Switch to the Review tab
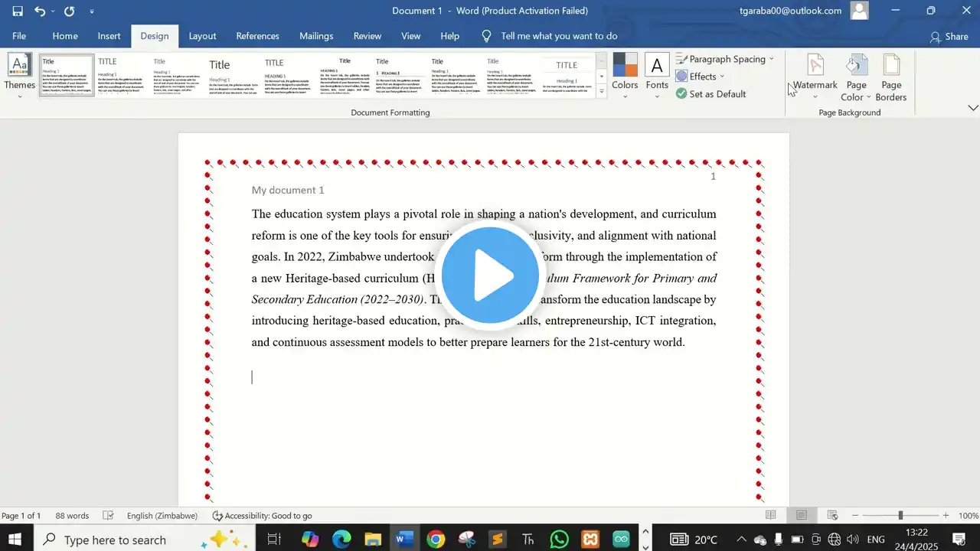This screenshot has height=551, width=980. 367,36
